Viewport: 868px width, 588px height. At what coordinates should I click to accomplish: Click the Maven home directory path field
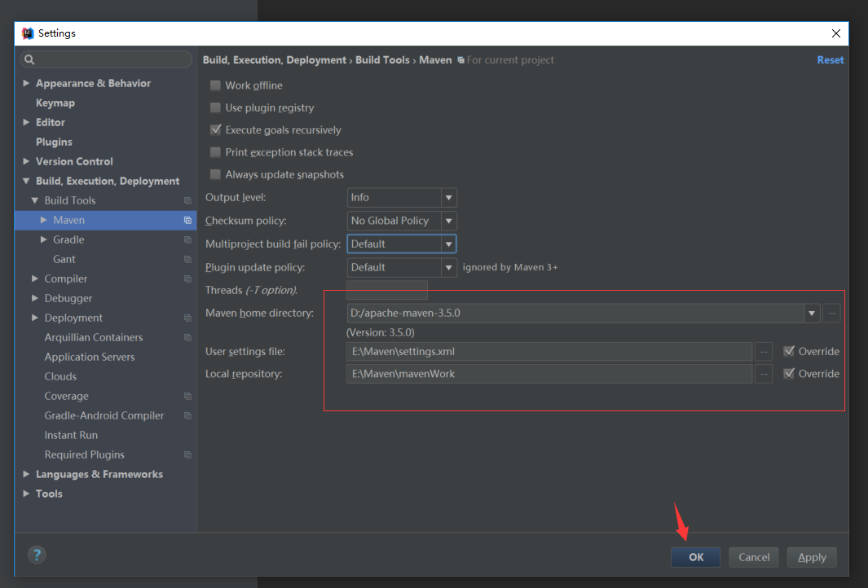575,313
